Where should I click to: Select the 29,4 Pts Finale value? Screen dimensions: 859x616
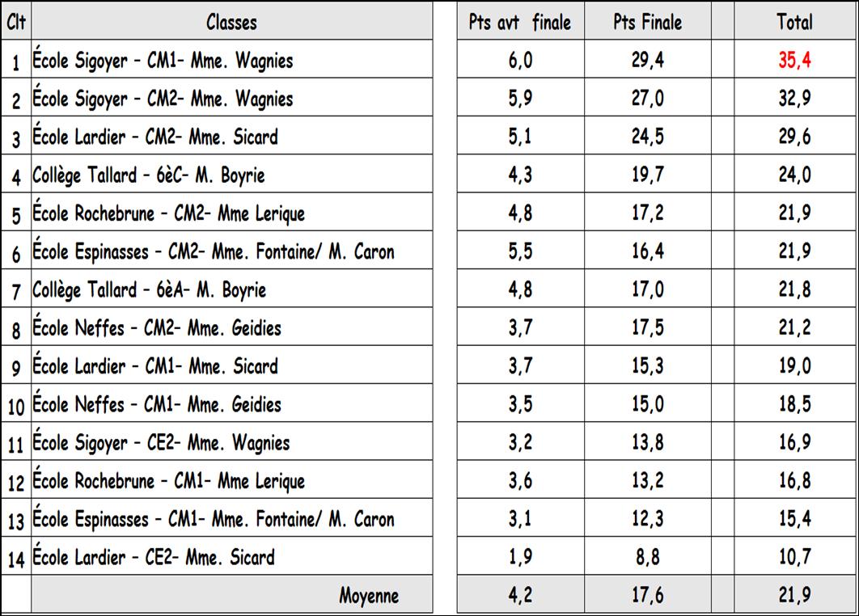pos(648,58)
